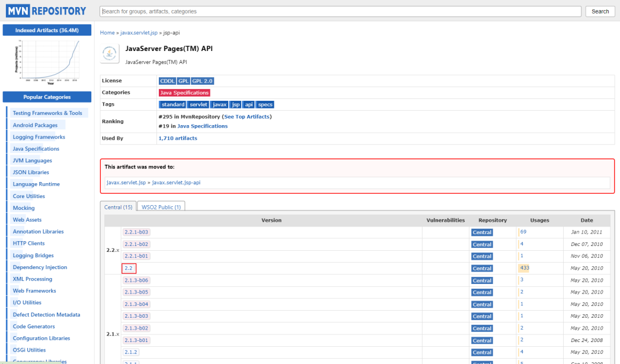Open version 2.2
Image resolution: width=620 pixels, height=364 pixels.
(x=129, y=268)
